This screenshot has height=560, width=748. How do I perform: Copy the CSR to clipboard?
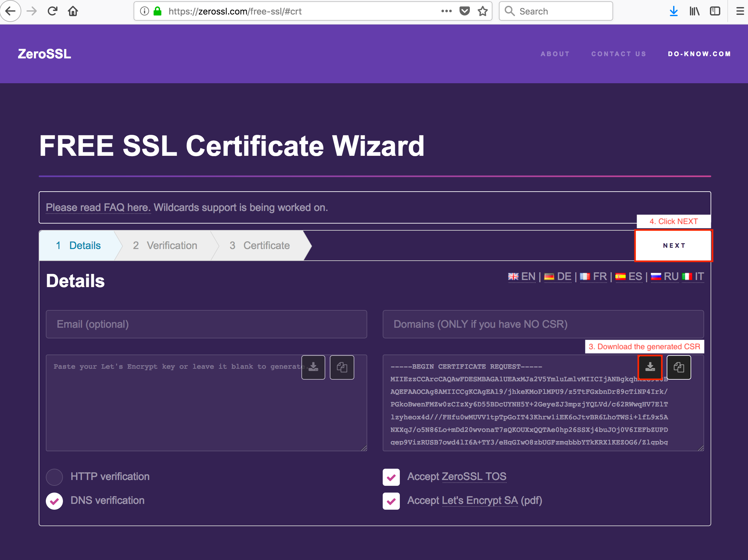tap(679, 367)
